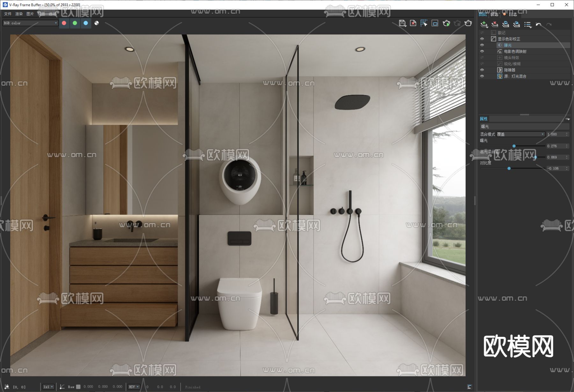
Task: Open the 文件 (File) menu
Action: pyautogui.click(x=8, y=14)
